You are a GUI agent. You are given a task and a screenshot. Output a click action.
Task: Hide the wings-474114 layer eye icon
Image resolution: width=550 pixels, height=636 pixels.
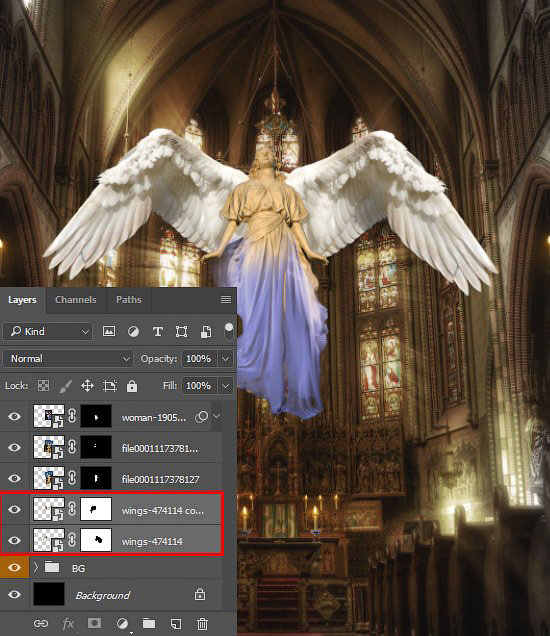pyautogui.click(x=15, y=540)
